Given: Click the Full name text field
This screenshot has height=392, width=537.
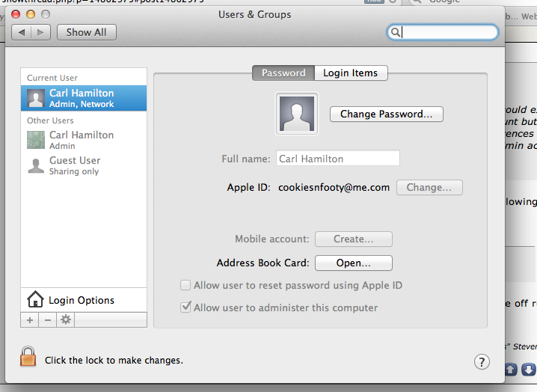Looking at the screenshot, I should 337,159.
